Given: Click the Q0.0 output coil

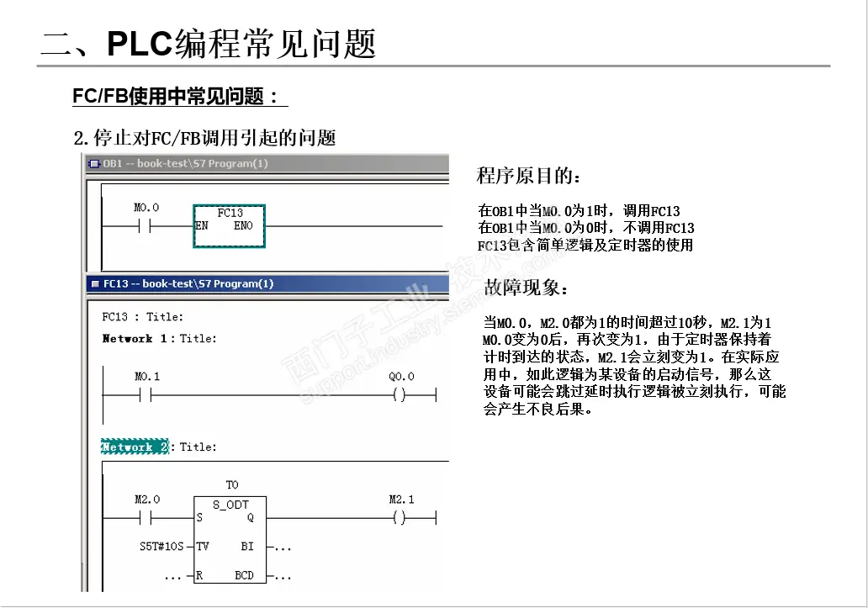Looking at the screenshot, I should pos(400,395).
